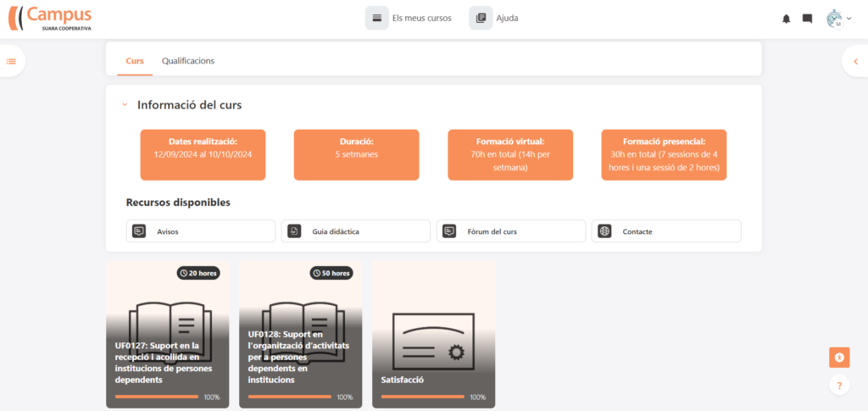The width and height of the screenshot is (868, 411).
Task: Click the UF0128 progress bar
Action: (x=290, y=397)
